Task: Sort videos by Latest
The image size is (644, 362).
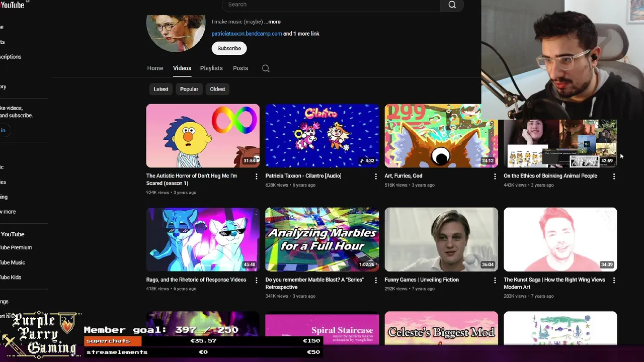Action: coord(161,89)
